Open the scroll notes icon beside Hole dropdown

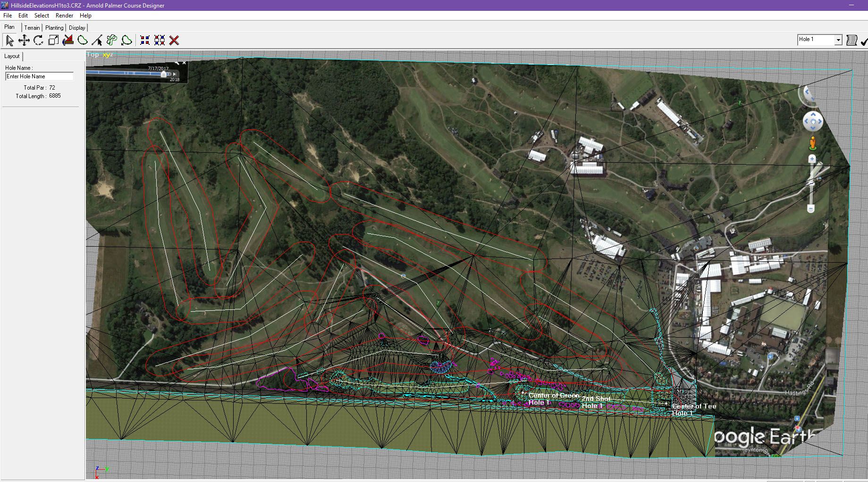[851, 40]
